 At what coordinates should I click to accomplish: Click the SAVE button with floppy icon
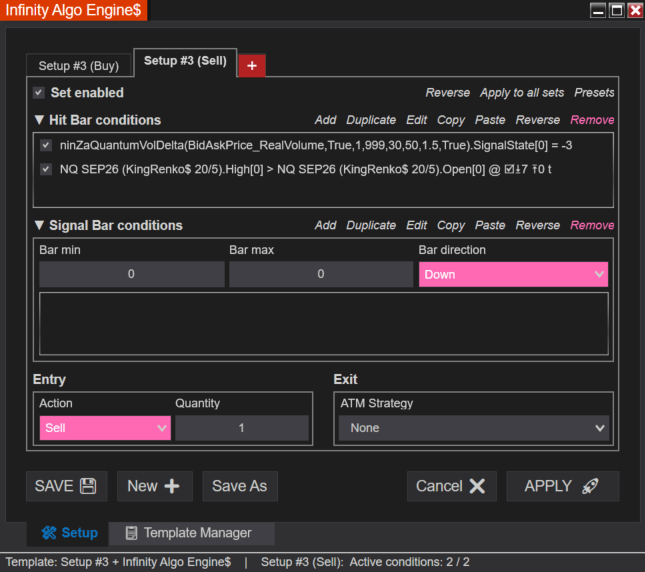(67, 486)
